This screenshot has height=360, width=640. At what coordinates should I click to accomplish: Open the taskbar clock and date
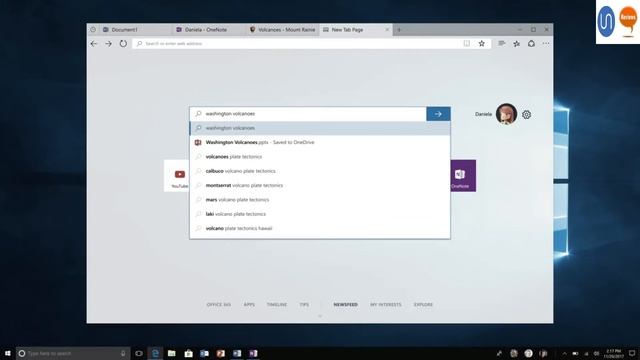[614, 353]
